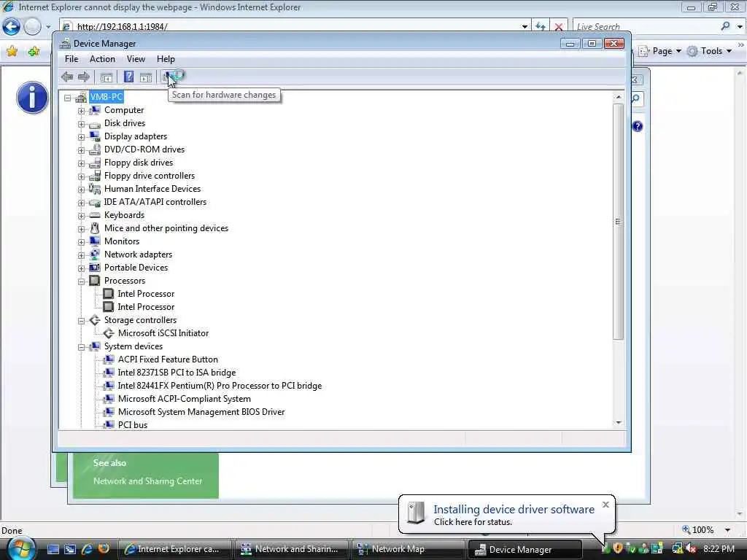Select the second Intel Processor entry
This screenshot has width=747, height=560.
coord(146,307)
